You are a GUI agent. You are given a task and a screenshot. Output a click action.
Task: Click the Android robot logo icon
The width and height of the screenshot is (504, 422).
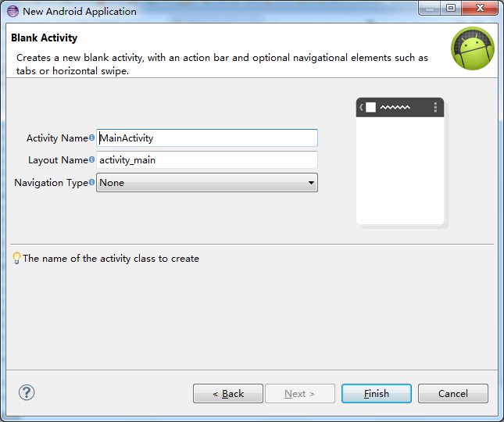(x=473, y=48)
